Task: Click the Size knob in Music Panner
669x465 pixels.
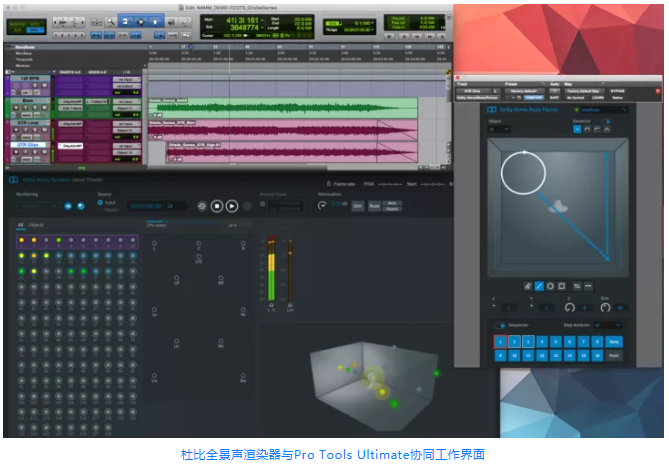Action: pos(606,308)
